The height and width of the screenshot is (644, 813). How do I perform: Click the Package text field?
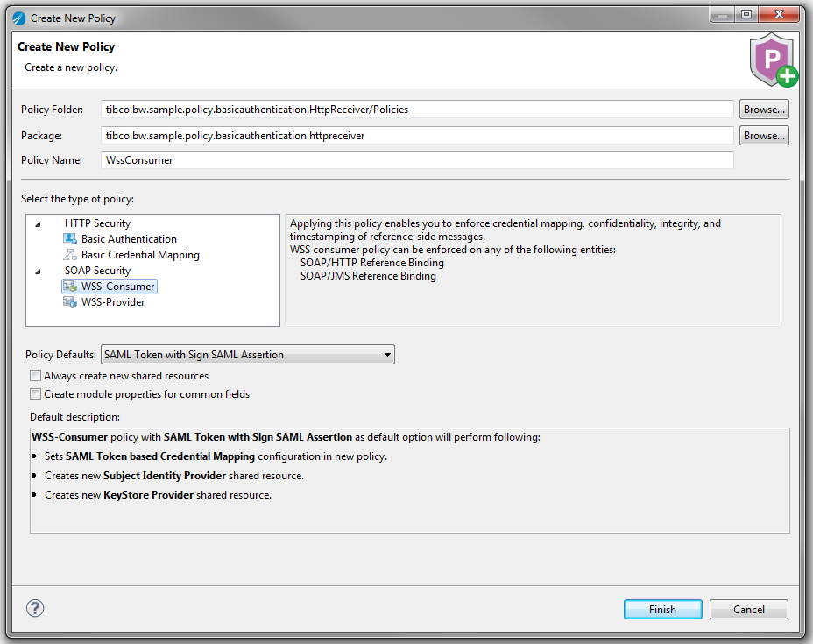click(x=416, y=136)
